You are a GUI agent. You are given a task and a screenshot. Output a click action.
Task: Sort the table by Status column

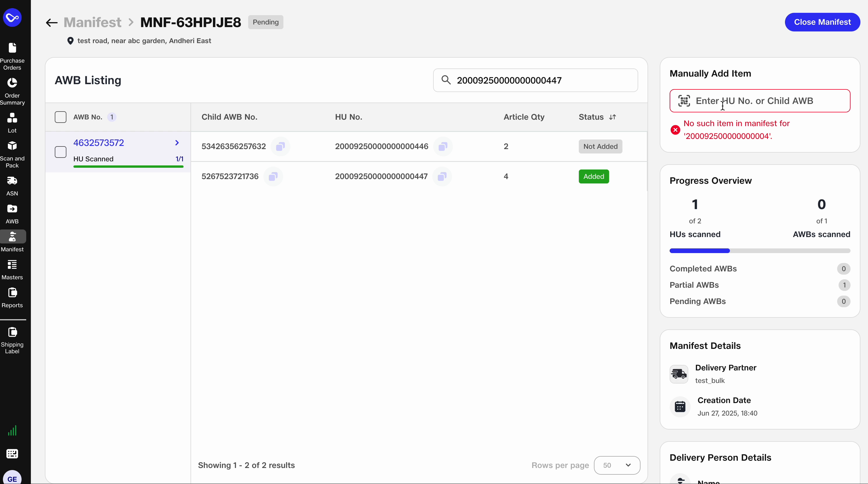coord(613,117)
